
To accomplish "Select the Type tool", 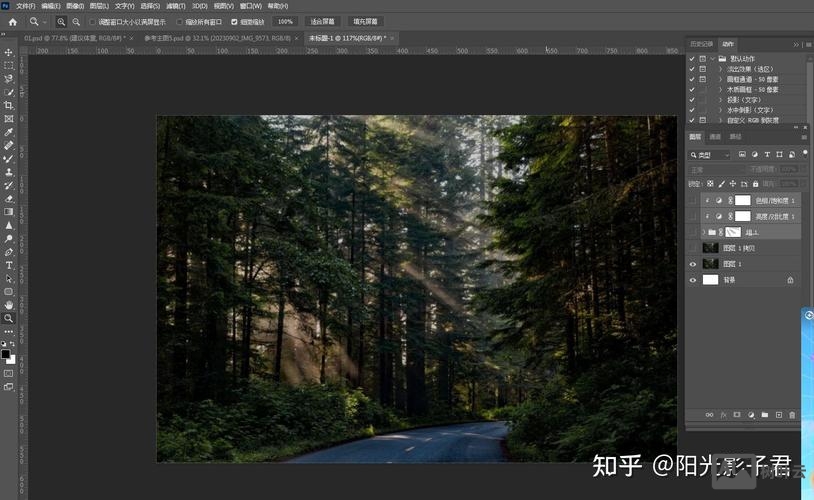I will 9,265.
